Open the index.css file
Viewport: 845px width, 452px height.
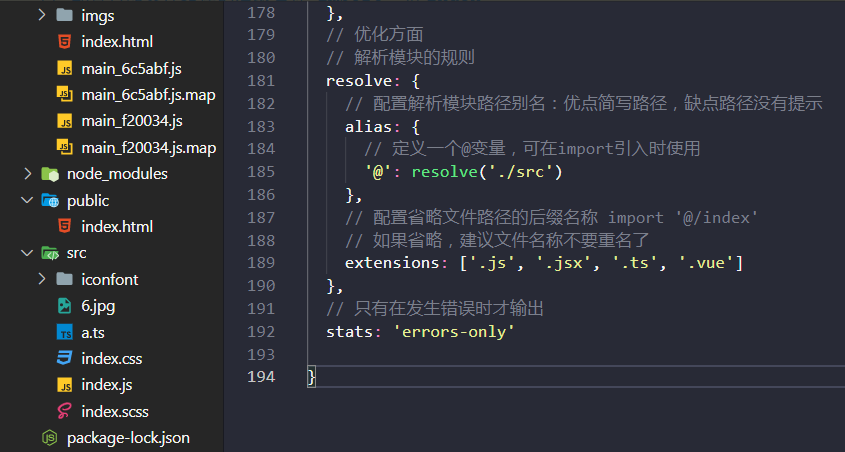click(112, 358)
